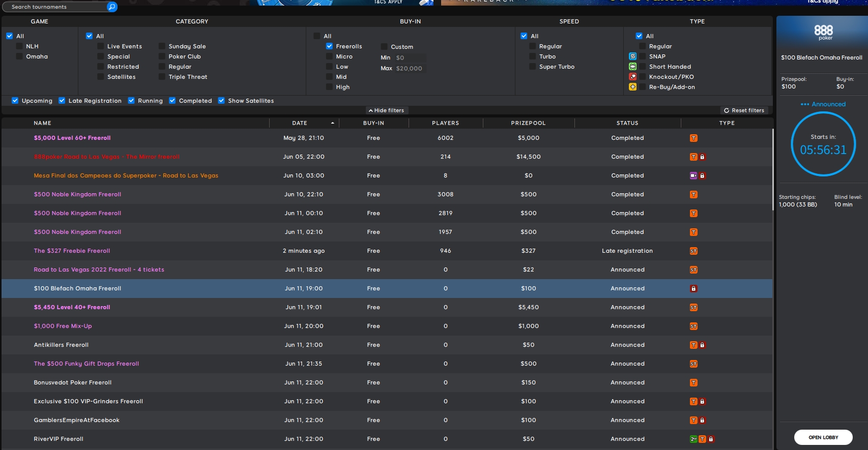Sort tournaments by the NAME column
The height and width of the screenshot is (450, 868).
click(x=43, y=123)
